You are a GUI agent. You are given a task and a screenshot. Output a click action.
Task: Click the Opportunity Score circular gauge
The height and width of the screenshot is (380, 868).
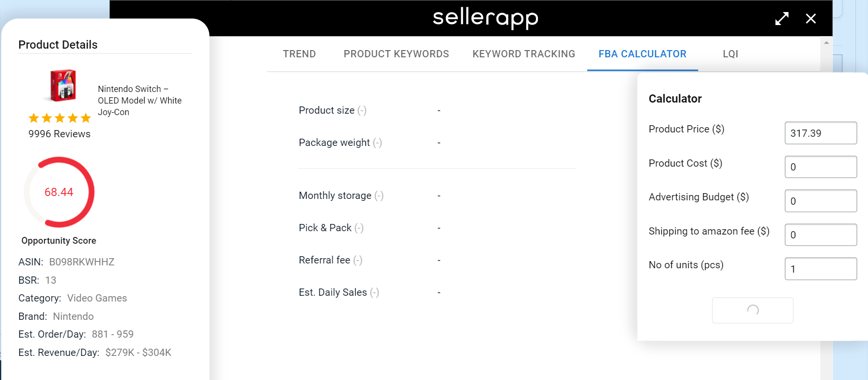click(x=59, y=192)
